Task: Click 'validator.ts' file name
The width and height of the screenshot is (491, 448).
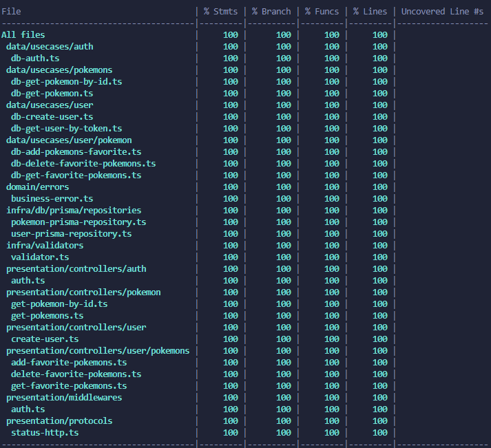Action: pyautogui.click(x=40, y=257)
